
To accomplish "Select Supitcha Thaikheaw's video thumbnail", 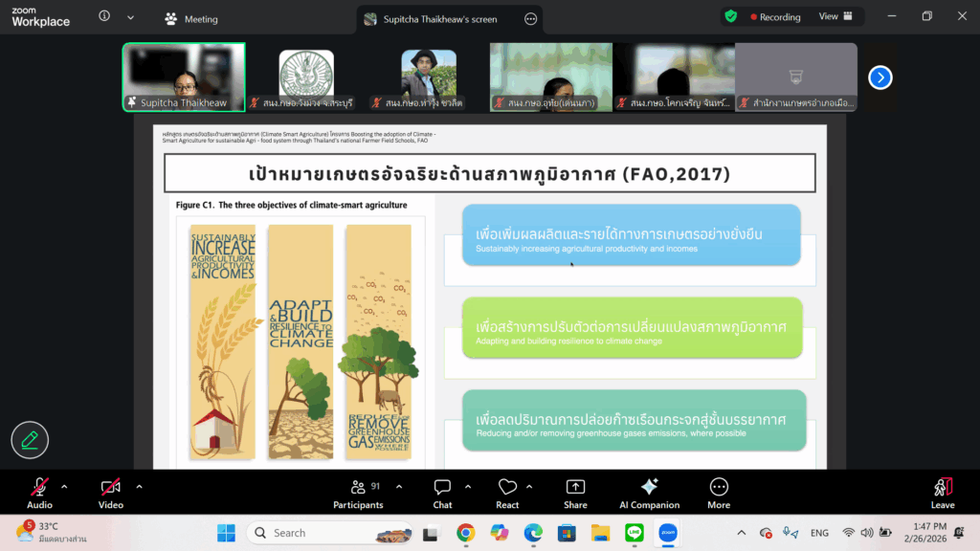I will [x=184, y=77].
